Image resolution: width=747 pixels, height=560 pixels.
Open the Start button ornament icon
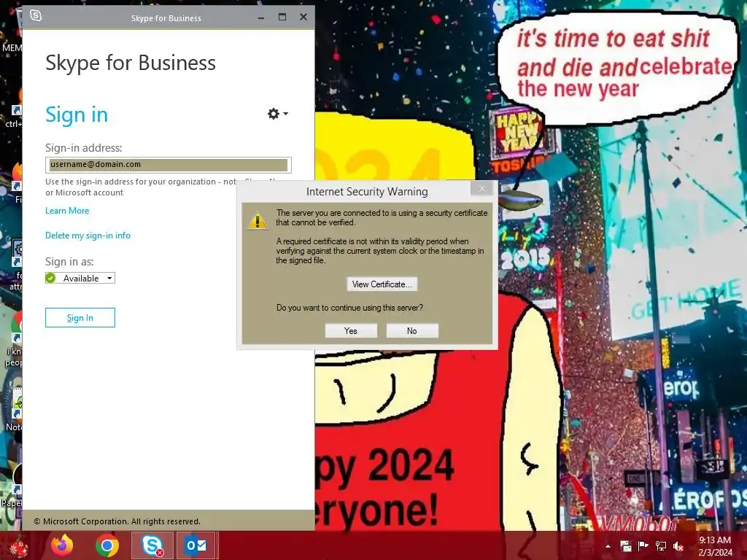[18, 546]
